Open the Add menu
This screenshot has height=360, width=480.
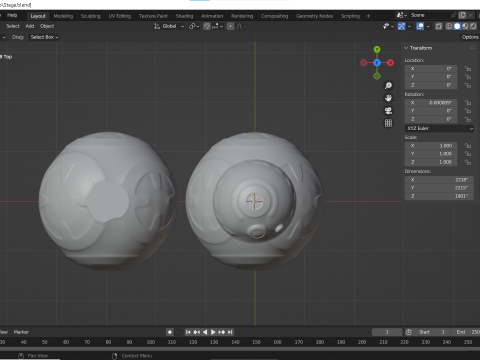[x=30, y=26]
